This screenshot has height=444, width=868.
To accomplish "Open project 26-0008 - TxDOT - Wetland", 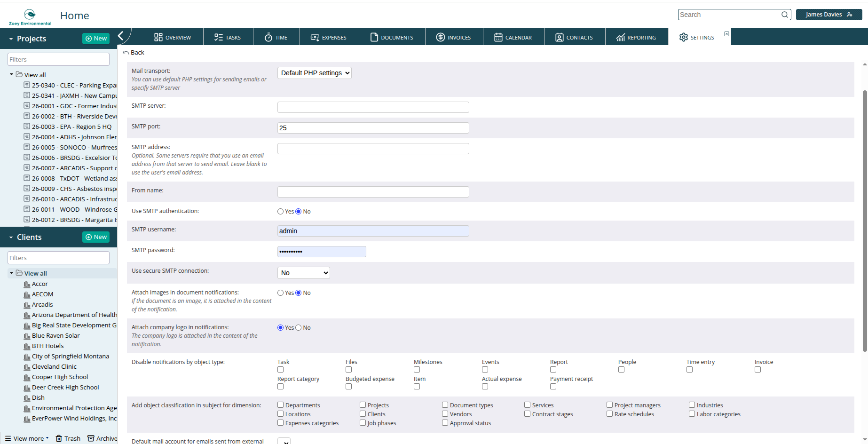I will (x=71, y=178).
